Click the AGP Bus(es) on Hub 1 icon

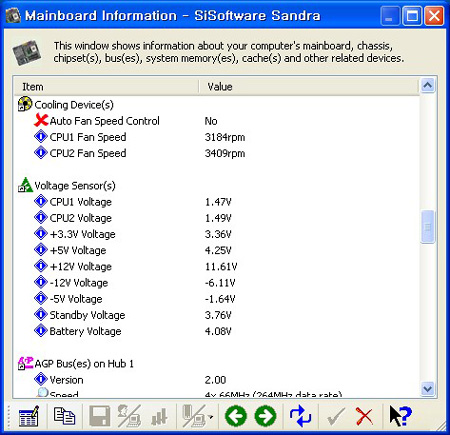(25, 363)
